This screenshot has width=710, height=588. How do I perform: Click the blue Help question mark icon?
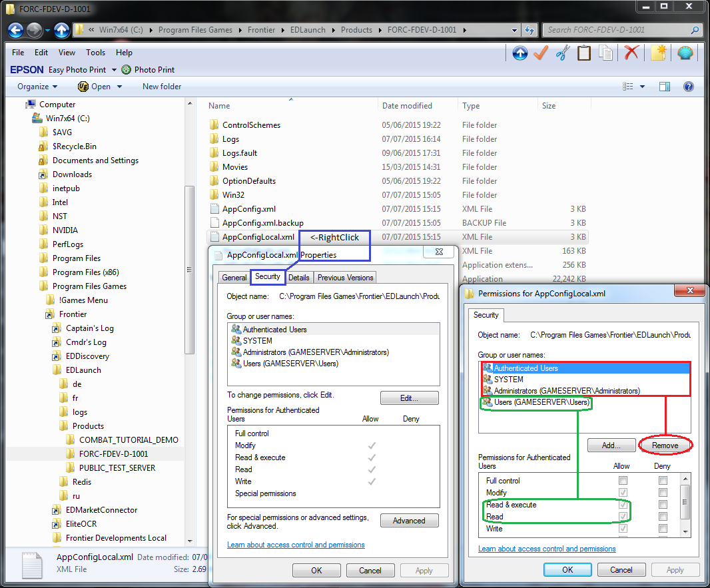688,87
